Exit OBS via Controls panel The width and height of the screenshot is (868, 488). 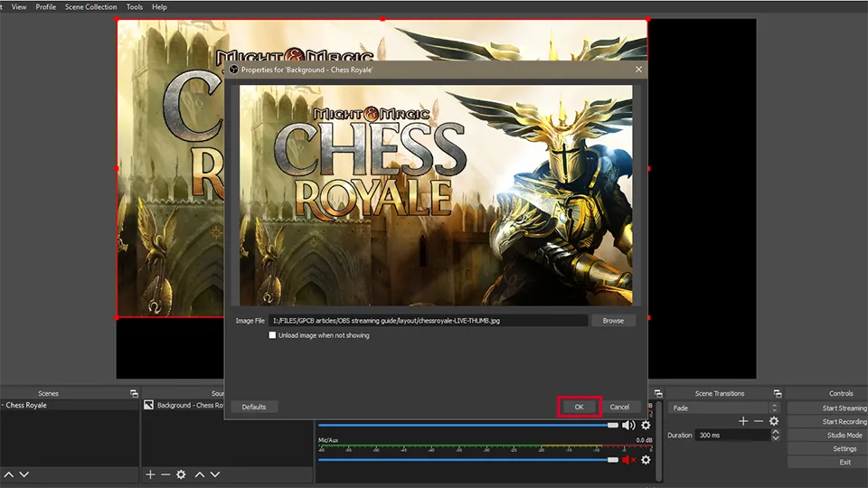(828, 462)
